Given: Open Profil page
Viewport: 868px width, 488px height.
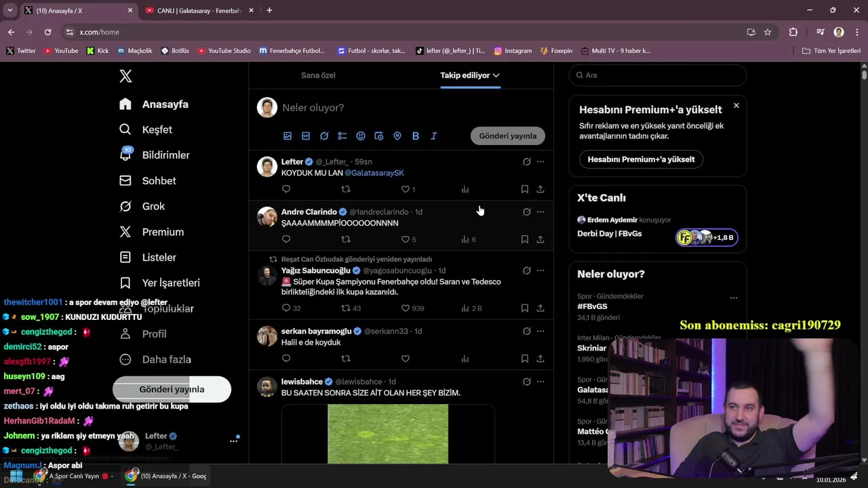Looking at the screenshot, I should (143, 334).
